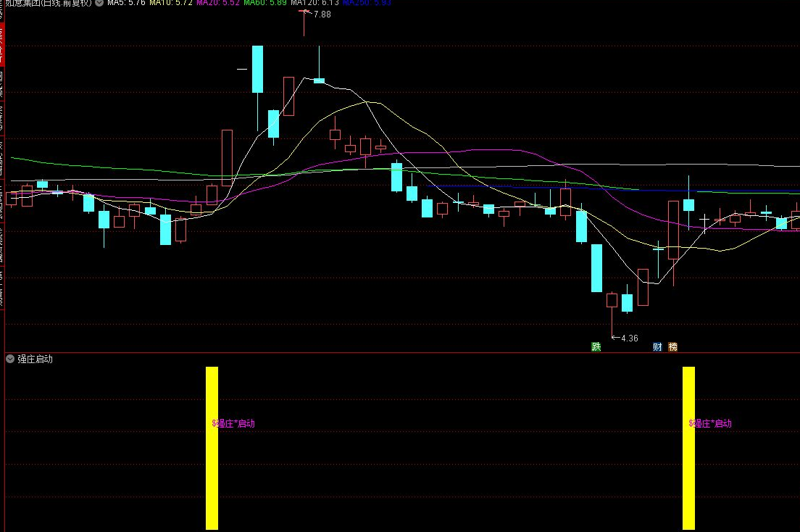
Task: Click the blue 财 marker icon
Action: [x=657, y=346]
